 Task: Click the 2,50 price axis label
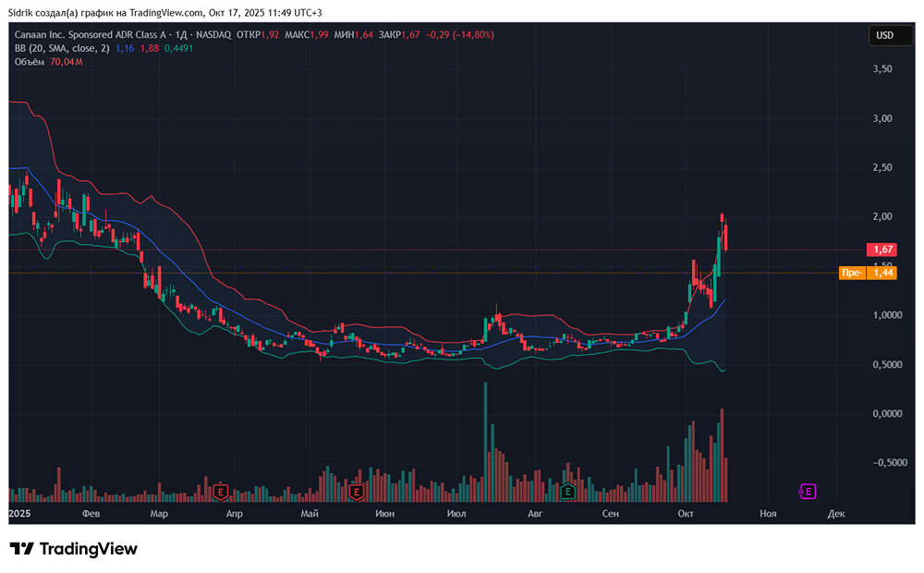tap(882, 167)
